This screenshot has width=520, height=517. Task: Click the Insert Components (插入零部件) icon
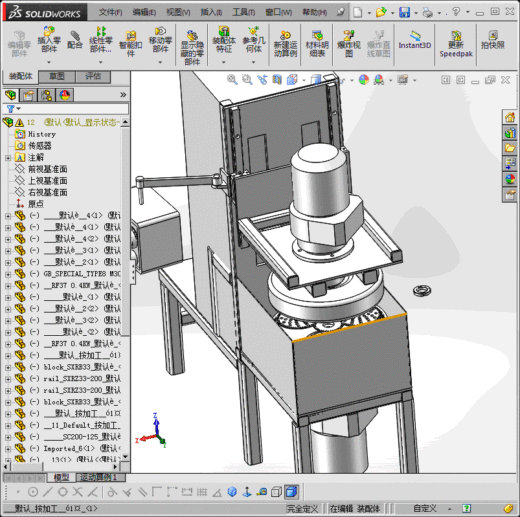click(x=49, y=40)
